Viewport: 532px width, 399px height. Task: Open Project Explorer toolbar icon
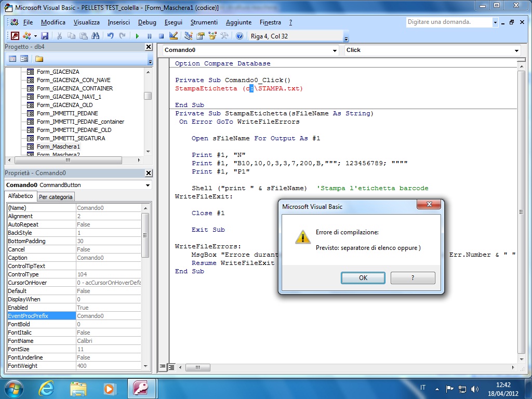(189, 36)
